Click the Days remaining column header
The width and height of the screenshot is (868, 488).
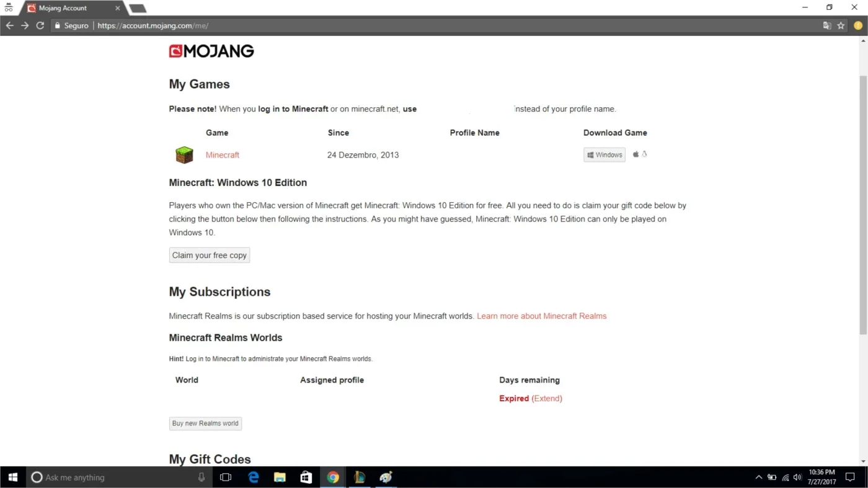coord(529,380)
